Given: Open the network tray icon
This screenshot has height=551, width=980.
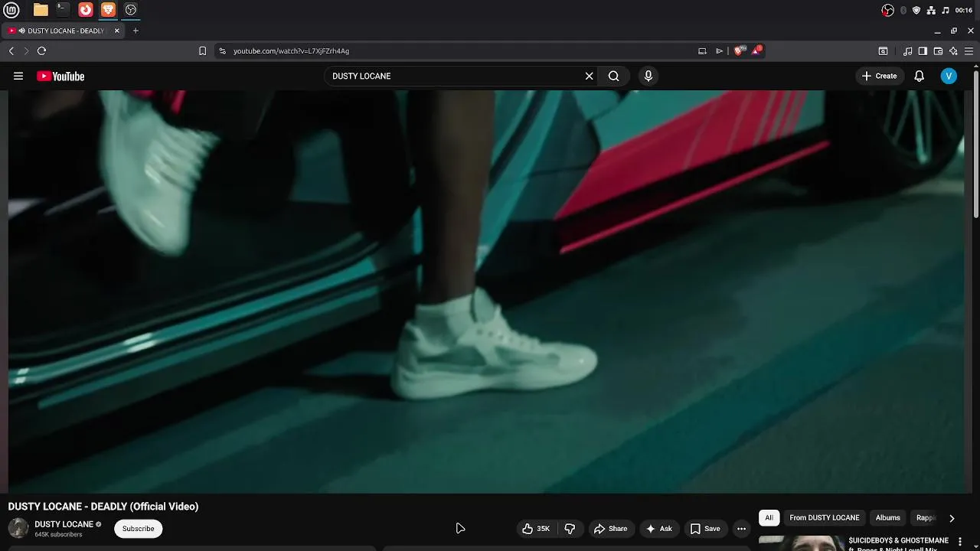Looking at the screenshot, I should (x=931, y=10).
